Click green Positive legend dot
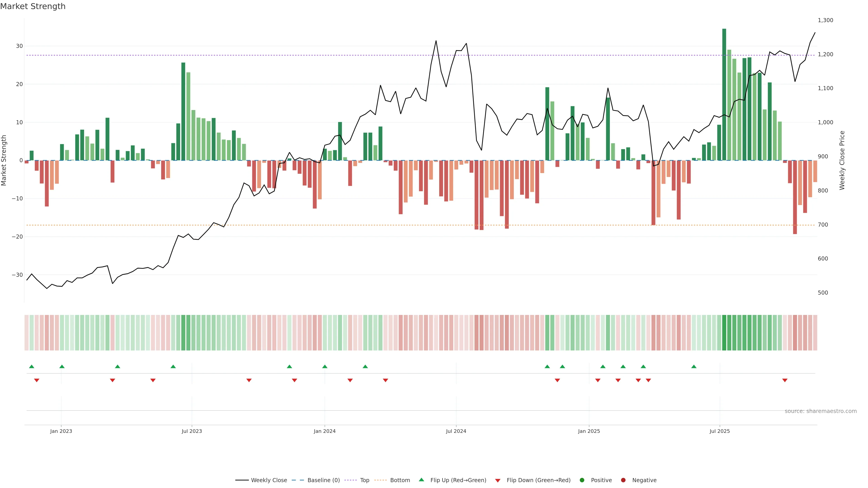 tap(582, 480)
